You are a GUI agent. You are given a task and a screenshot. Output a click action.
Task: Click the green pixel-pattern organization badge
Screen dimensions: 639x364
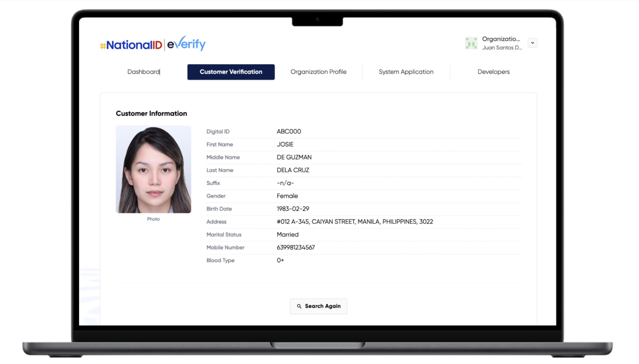pos(471,43)
